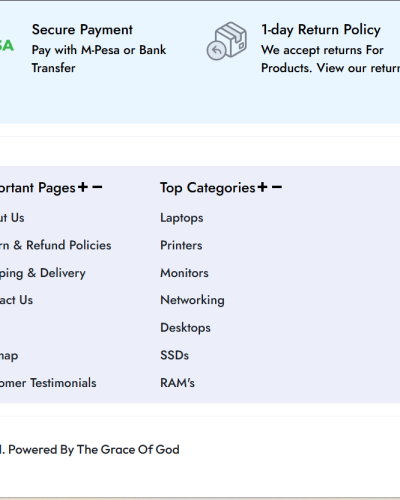Open the Networking category
The image size is (400, 500).
point(192,300)
